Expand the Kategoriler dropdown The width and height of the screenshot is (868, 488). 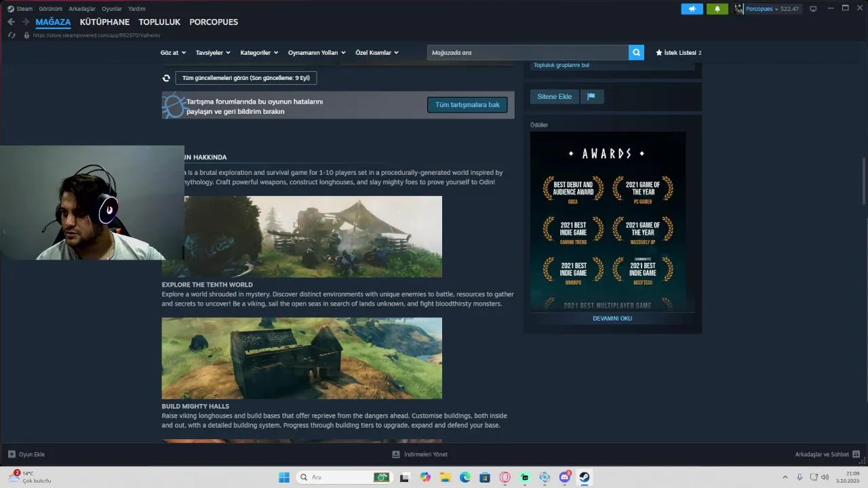260,52
